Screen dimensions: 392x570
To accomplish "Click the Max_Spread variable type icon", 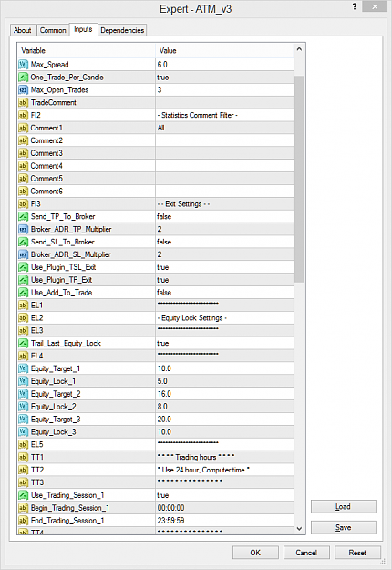I will 24,65.
